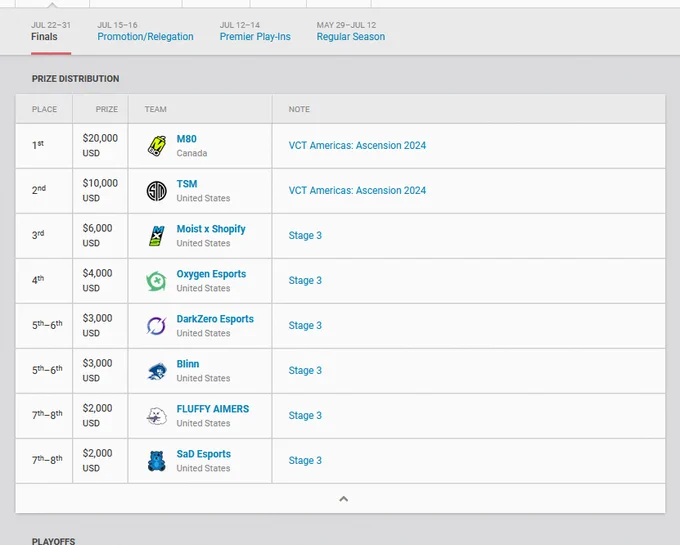Click the 2nd place cell

[x=44, y=191]
